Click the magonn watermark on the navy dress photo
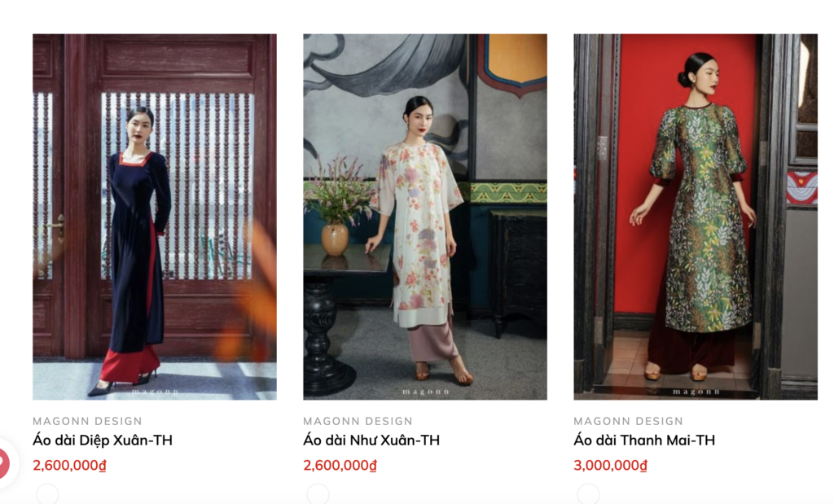 (x=155, y=392)
